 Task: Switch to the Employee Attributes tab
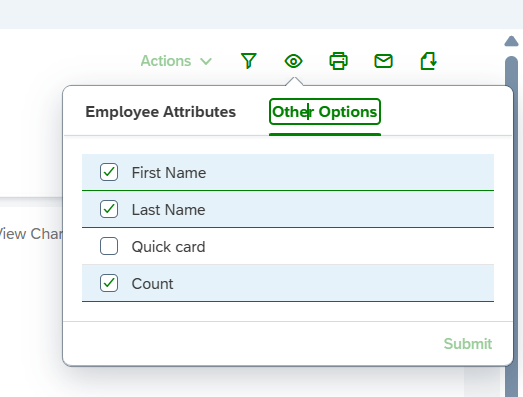pyautogui.click(x=160, y=112)
